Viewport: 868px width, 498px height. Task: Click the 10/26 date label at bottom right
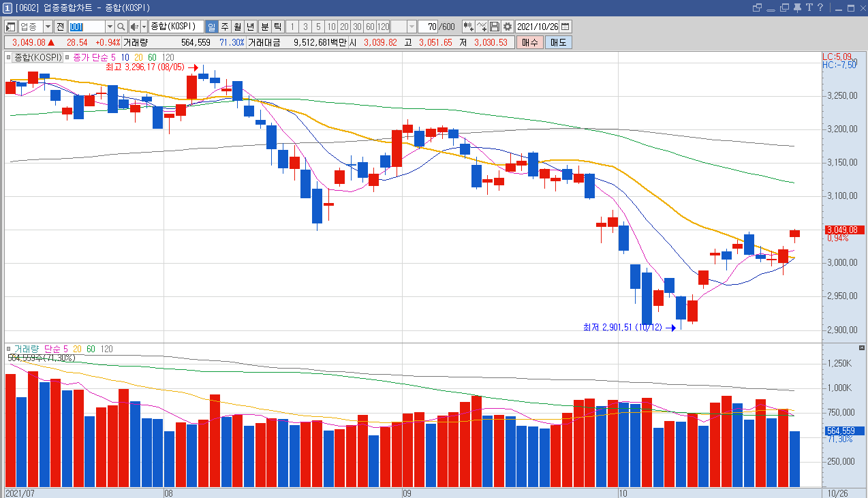pos(837,493)
